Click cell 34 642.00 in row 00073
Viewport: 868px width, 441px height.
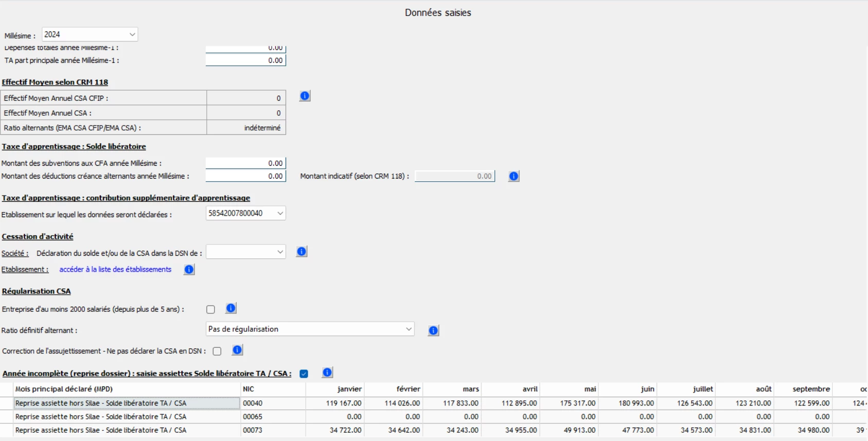coord(394,430)
